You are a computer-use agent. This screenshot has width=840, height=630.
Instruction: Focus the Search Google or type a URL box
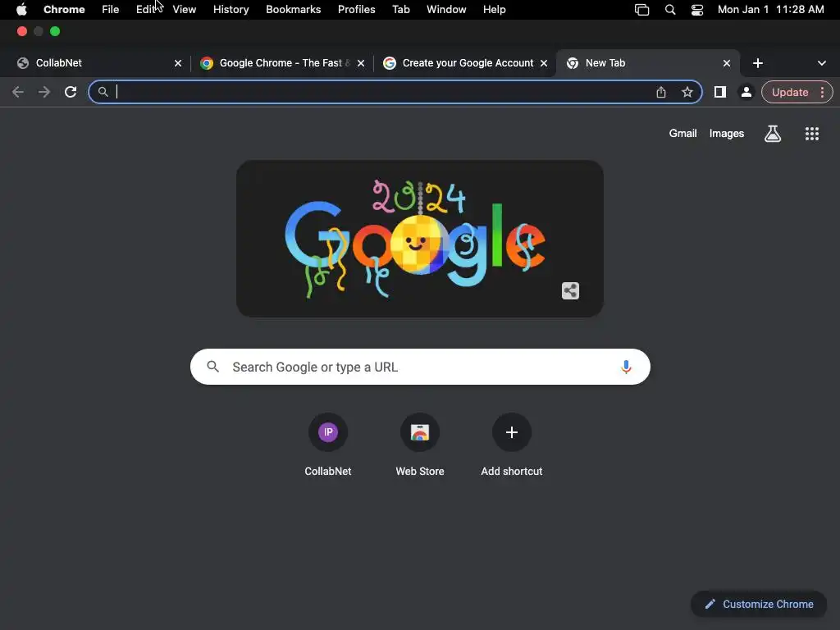click(x=420, y=367)
